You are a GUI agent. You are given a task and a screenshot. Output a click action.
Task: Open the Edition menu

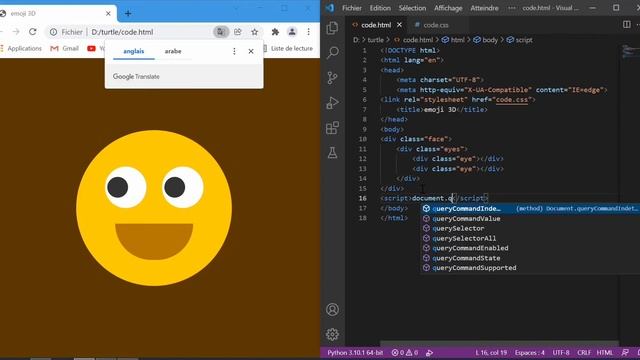tap(380, 8)
